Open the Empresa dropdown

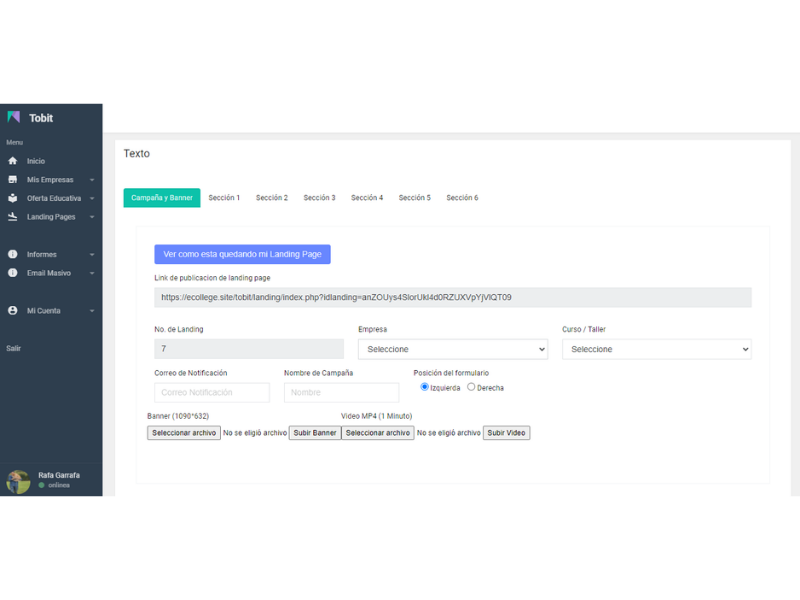tap(452, 349)
